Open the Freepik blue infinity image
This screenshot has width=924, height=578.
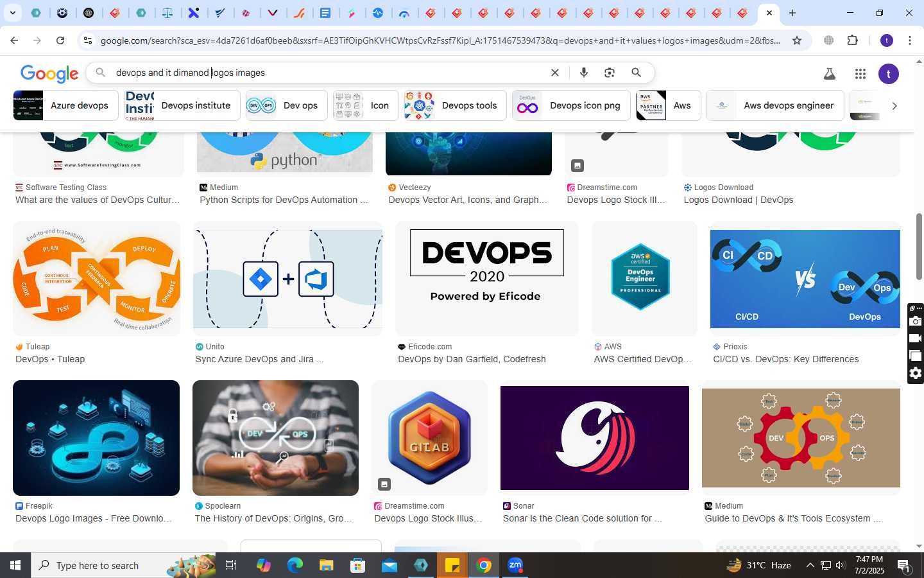tap(96, 438)
